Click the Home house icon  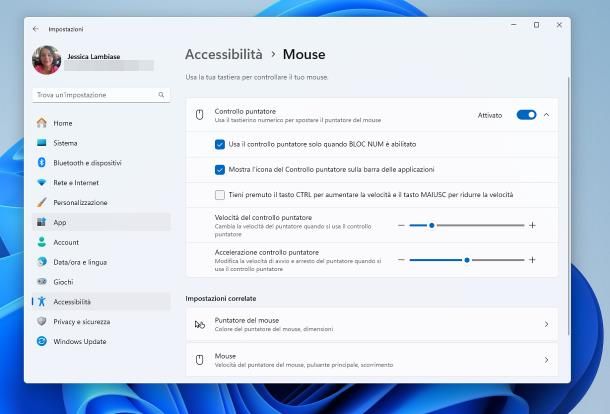point(42,123)
